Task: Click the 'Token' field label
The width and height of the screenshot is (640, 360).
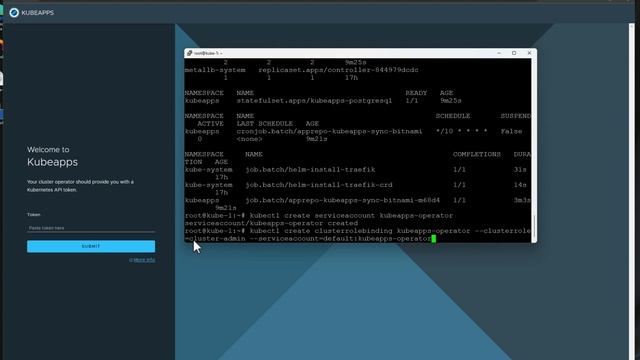Action: (34, 214)
